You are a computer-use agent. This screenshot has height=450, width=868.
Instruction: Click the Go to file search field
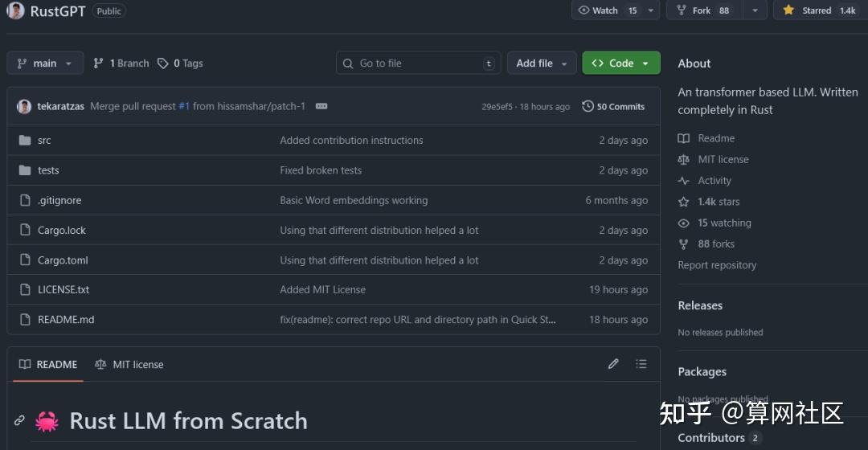click(x=418, y=63)
